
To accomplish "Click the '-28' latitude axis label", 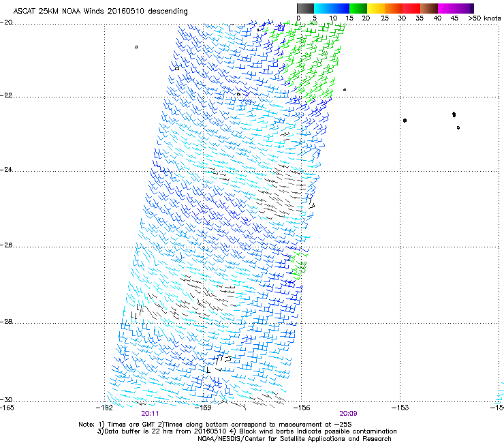I will (x=6, y=322).
